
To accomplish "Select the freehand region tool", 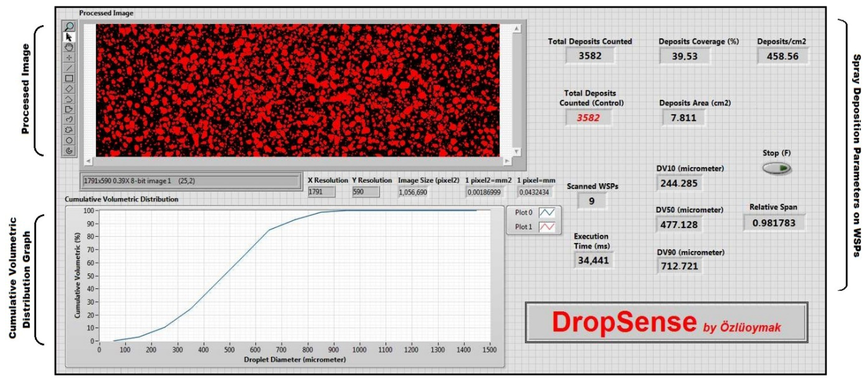I will [x=69, y=130].
